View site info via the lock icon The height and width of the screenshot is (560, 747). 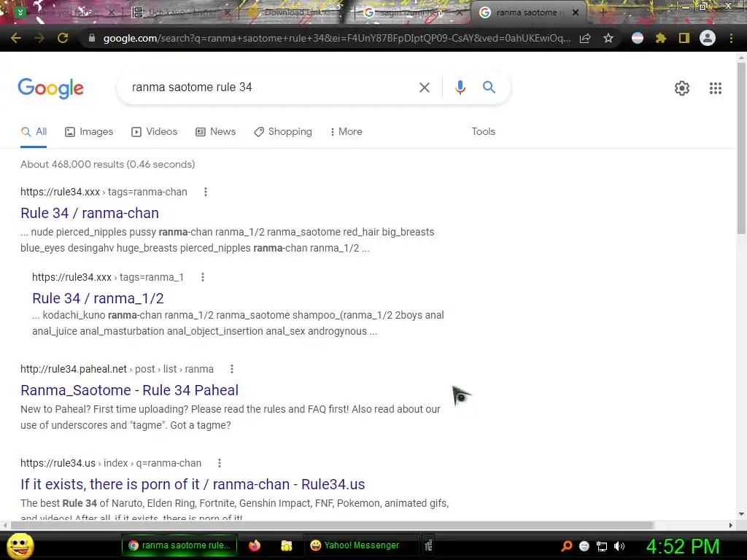[x=92, y=38]
